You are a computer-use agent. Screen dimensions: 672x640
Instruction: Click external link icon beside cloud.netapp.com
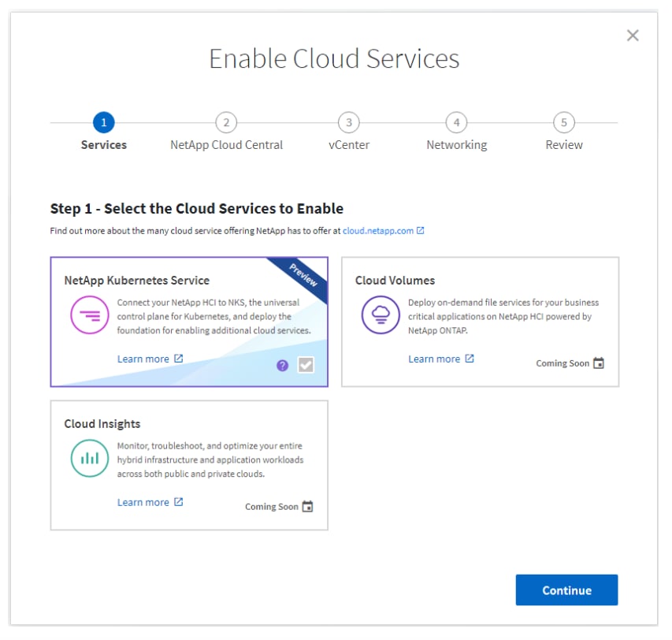click(421, 231)
